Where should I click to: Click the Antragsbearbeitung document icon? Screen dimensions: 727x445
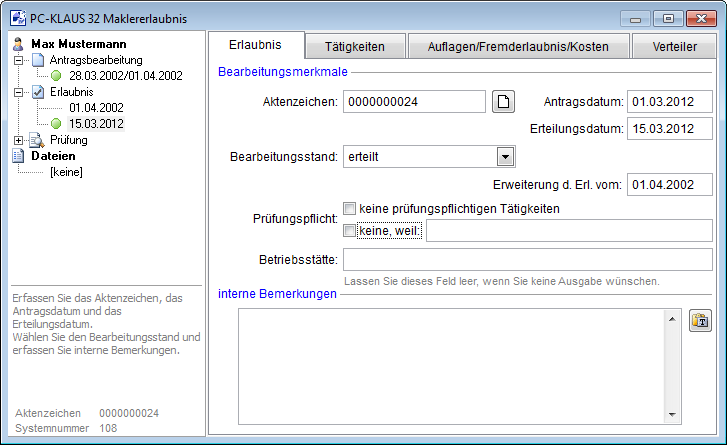(36, 60)
